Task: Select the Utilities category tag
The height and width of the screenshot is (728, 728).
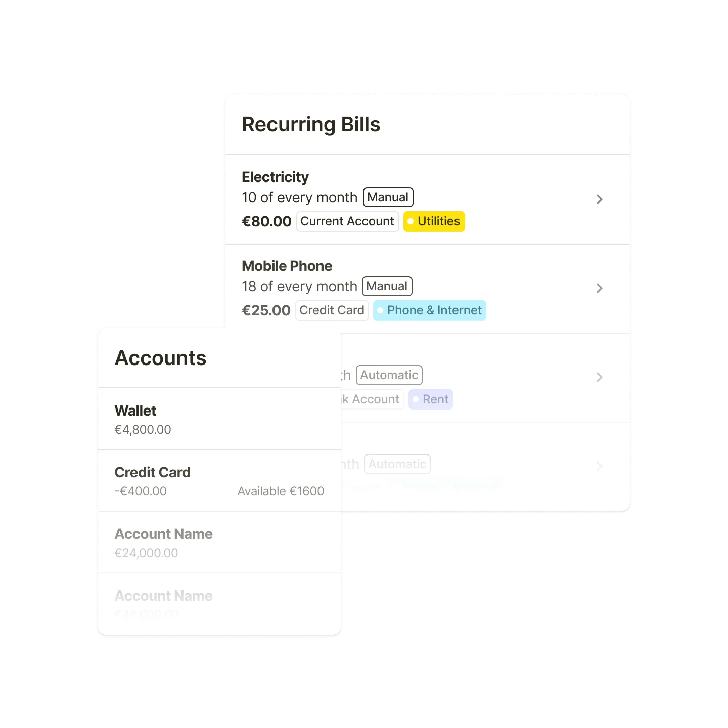Action: pos(434,221)
